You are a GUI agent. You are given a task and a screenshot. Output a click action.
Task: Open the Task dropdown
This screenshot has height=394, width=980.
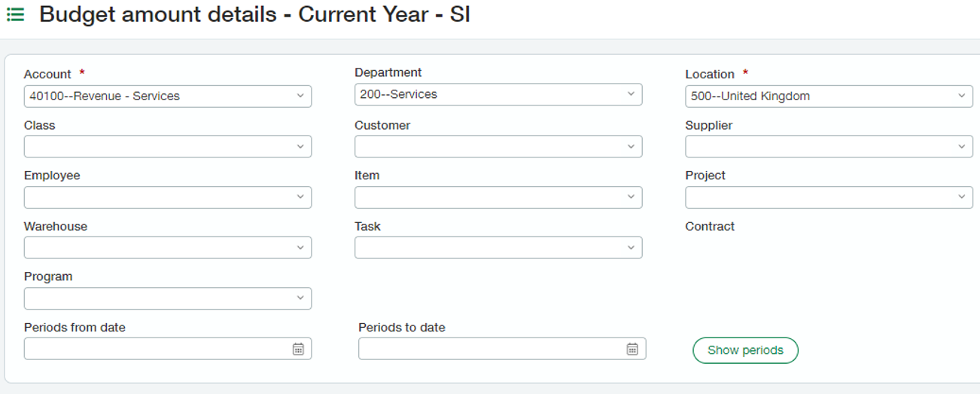tap(498, 248)
